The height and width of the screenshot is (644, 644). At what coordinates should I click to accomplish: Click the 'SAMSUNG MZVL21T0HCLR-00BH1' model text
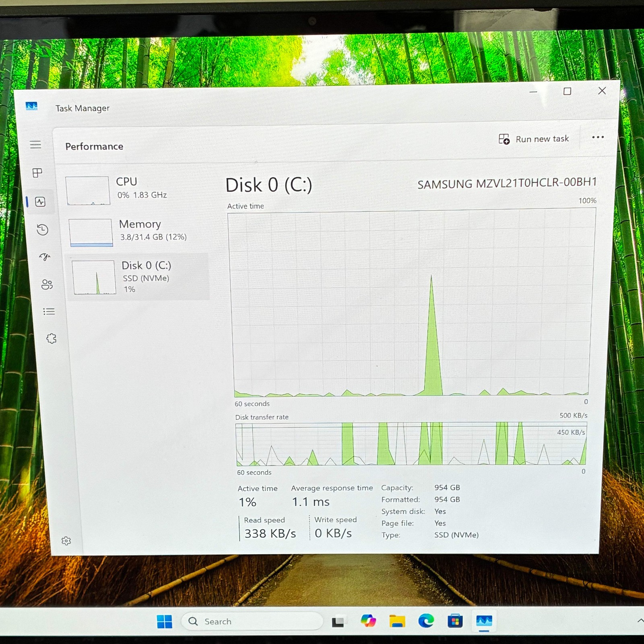tap(507, 183)
